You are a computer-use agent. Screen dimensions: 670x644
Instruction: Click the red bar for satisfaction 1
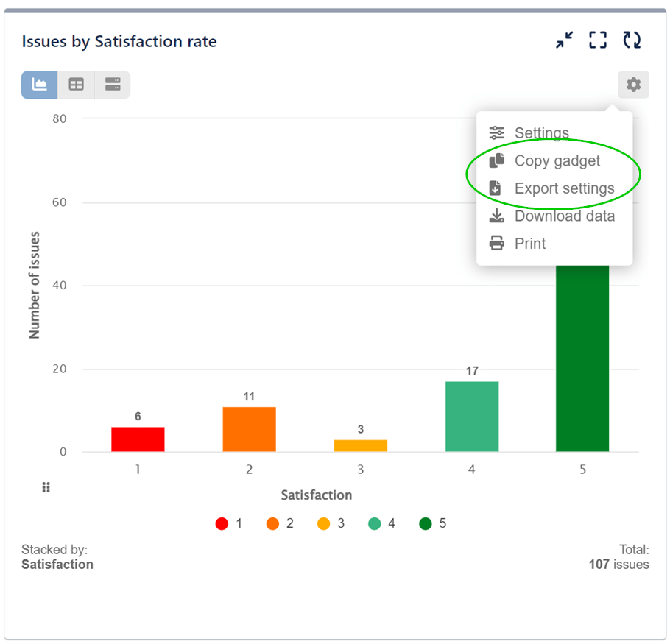(138, 439)
